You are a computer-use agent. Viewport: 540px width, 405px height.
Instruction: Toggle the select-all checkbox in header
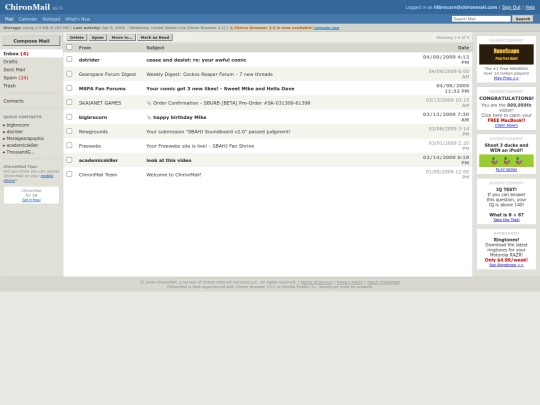click(69, 47)
